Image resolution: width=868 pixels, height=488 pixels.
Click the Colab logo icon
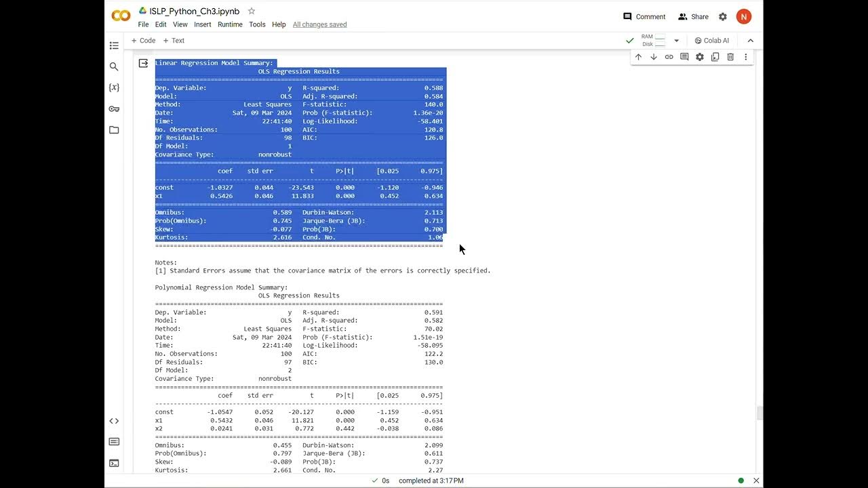point(121,16)
